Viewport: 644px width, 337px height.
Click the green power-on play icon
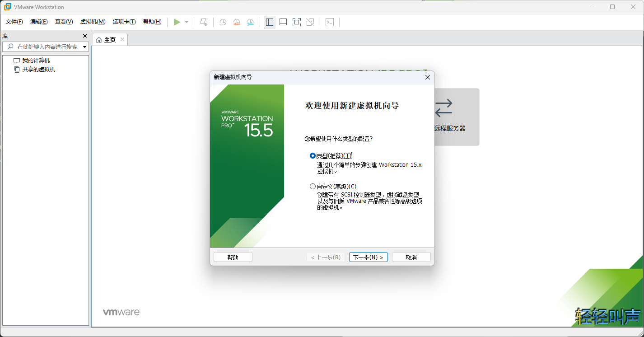tap(177, 22)
